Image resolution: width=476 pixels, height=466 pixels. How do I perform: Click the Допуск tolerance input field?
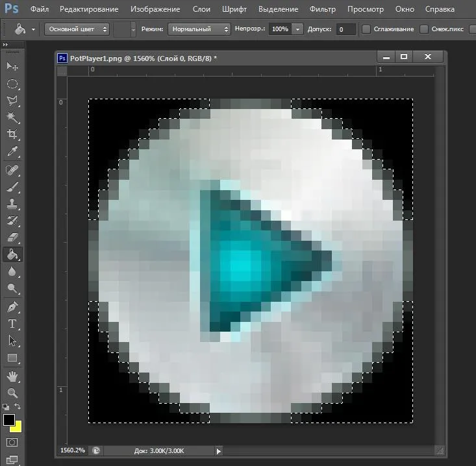click(x=345, y=29)
